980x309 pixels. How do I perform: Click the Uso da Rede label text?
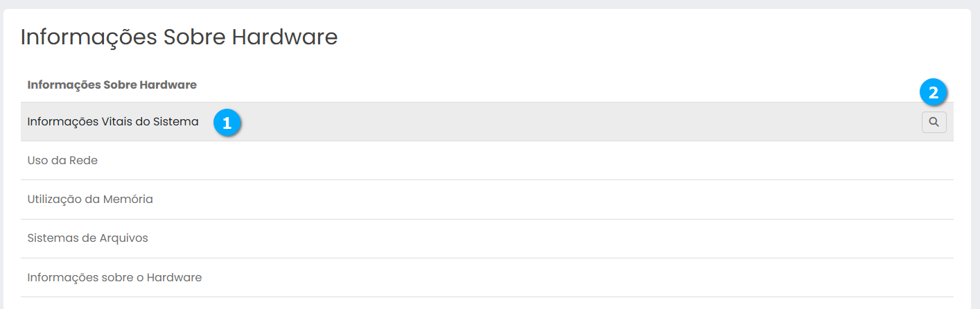pos(62,161)
